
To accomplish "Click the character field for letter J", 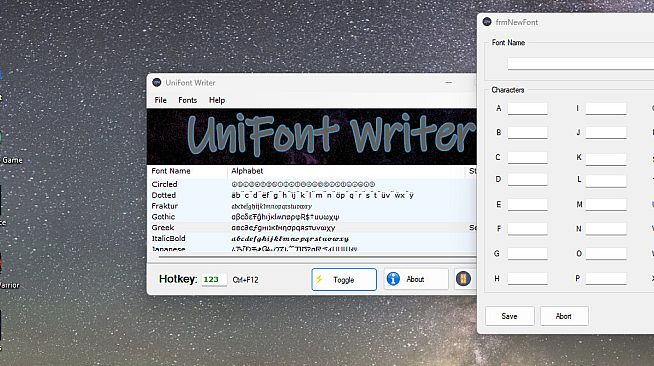I will (x=606, y=133).
